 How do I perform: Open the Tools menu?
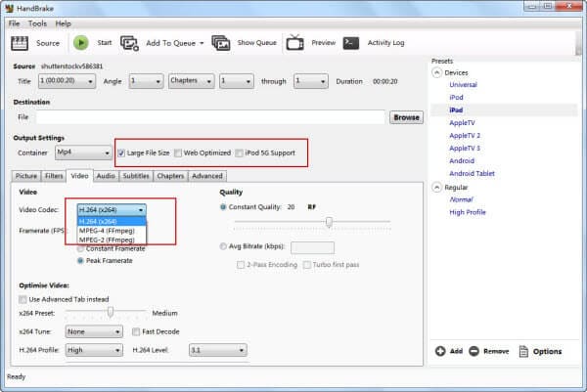[37, 23]
